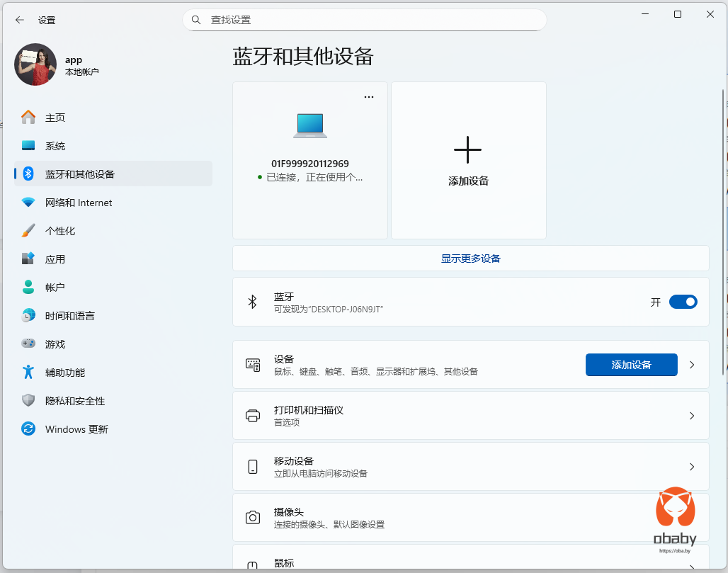
Task: Click the Windows 更新 sync icon
Action: [28, 429]
